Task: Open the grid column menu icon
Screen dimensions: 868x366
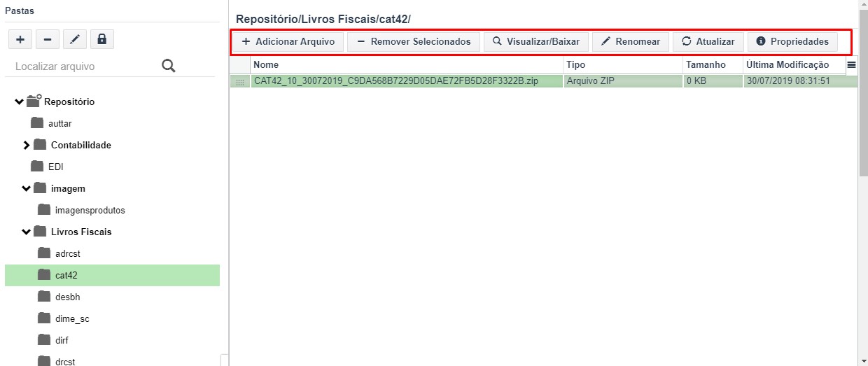Action: pyautogui.click(x=851, y=64)
